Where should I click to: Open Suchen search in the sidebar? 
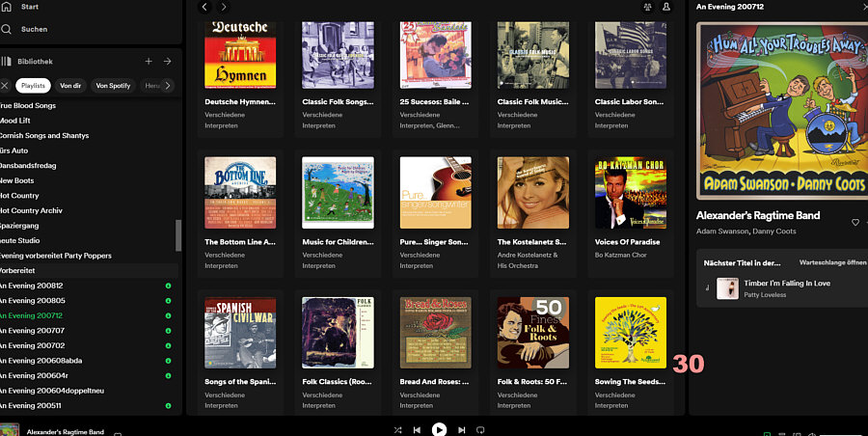coord(34,29)
